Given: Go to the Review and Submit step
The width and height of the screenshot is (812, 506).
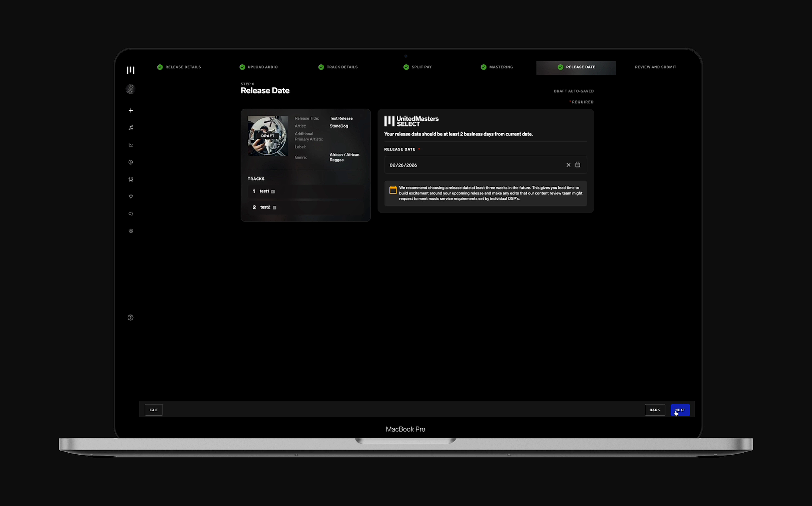Looking at the screenshot, I should pos(655,67).
